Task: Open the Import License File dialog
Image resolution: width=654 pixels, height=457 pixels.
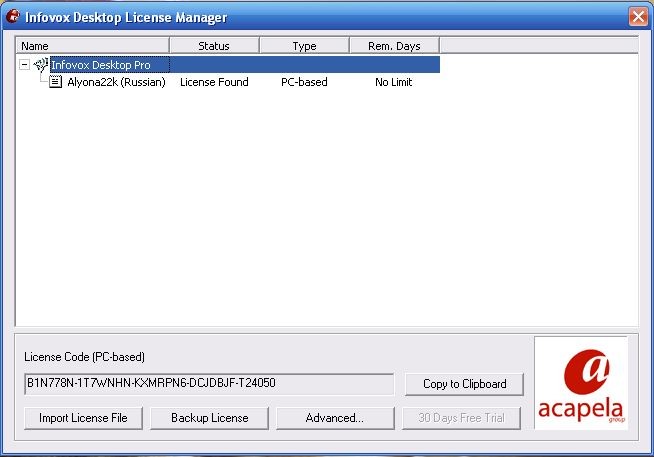Action: (x=83, y=418)
